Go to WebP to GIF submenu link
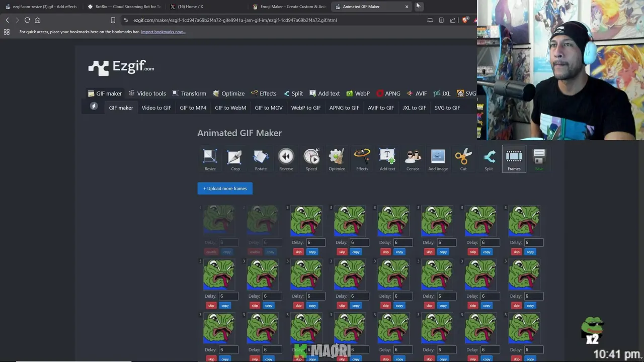The height and width of the screenshot is (362, 644). click(306, 108)
